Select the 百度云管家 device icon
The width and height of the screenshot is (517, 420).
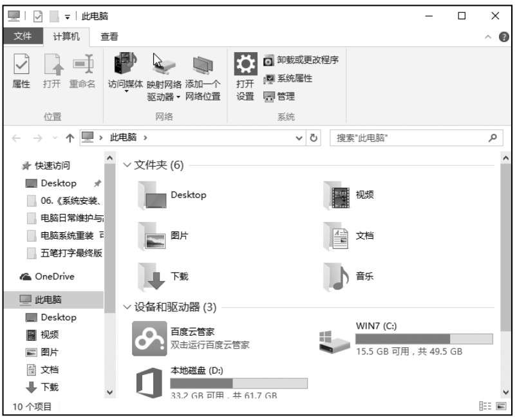[149, 339]
